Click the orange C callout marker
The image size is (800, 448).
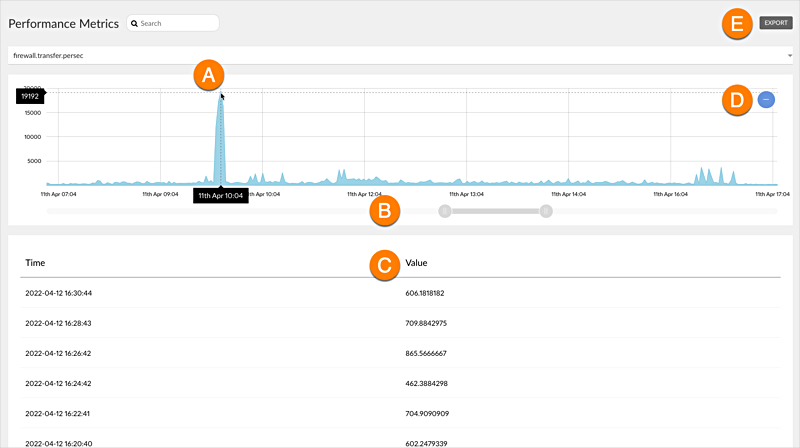click(385, 264)
